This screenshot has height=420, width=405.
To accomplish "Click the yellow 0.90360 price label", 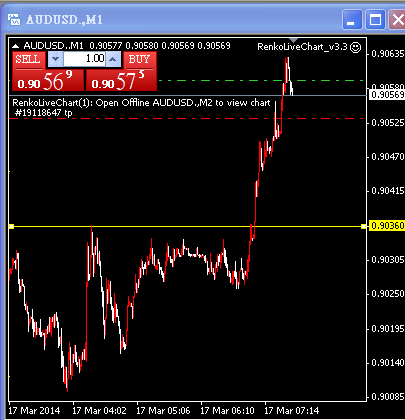I will click(x=387, y=226).
